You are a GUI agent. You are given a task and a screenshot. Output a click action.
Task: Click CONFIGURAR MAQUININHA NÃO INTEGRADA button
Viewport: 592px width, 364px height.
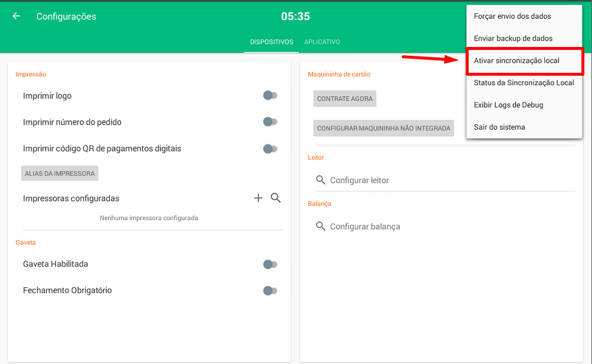(x=384, y=129)
